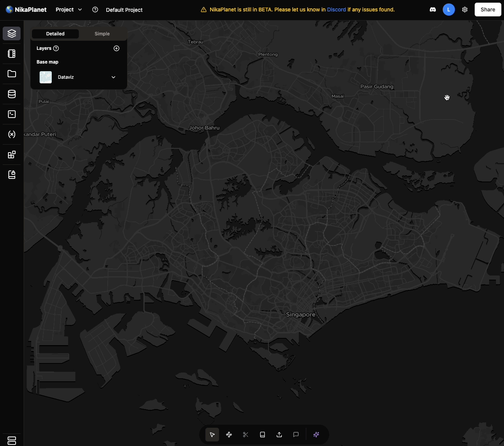Click the NikaPlanet logo
Image resolution: width=504 pixels, height=446 pixels.
[26, 10]
